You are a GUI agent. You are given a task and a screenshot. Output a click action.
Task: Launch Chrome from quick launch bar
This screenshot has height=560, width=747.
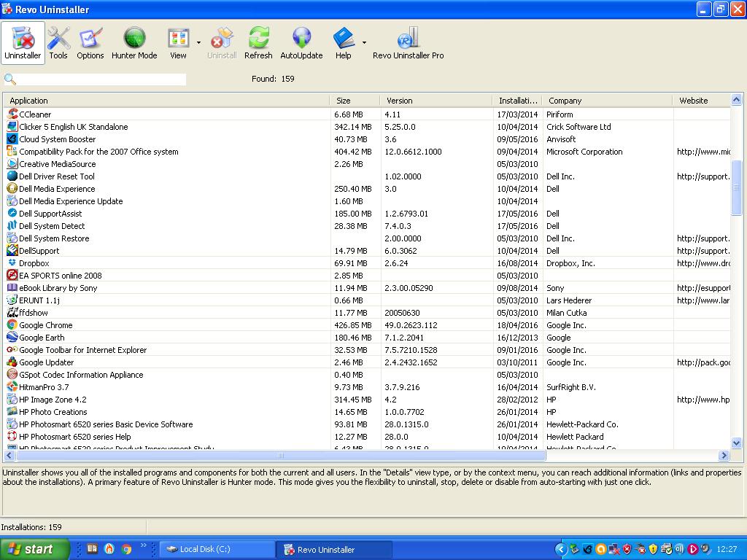pyautogui.click(x=126, y=549)
